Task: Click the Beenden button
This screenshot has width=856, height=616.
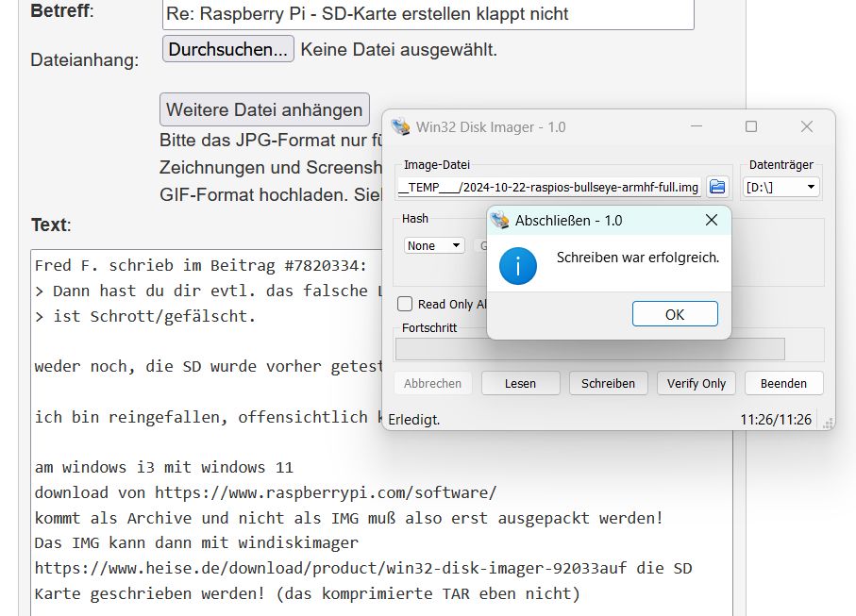Action: [x=783, y=384]
